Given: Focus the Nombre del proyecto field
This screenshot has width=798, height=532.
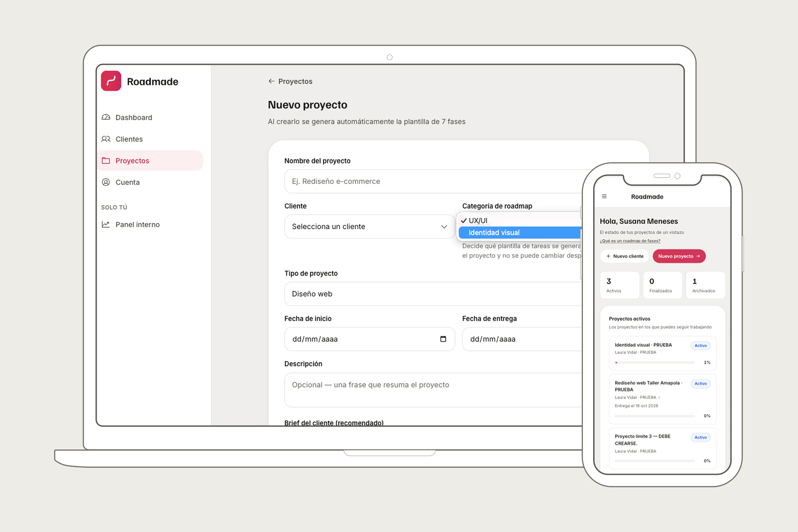Looking at the screenshot, I should click(433, 181).
